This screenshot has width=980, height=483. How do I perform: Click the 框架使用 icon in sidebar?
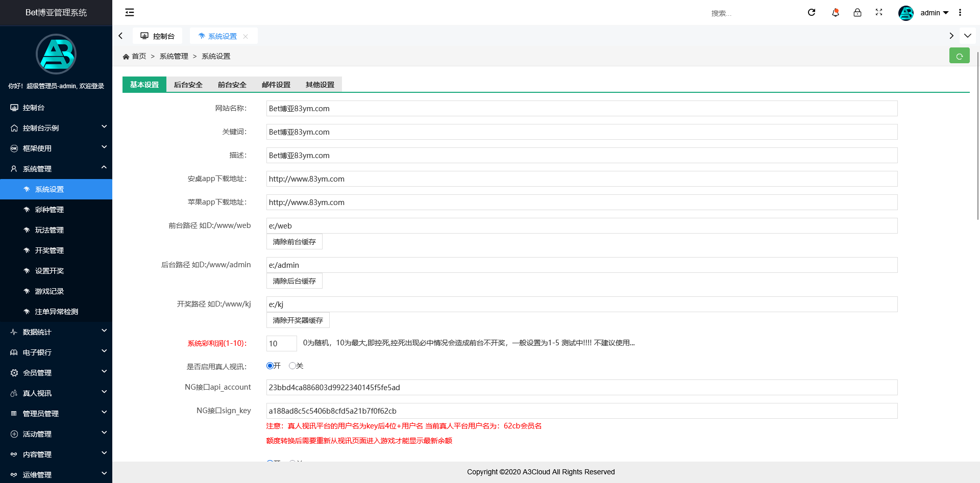coord(14,148)
